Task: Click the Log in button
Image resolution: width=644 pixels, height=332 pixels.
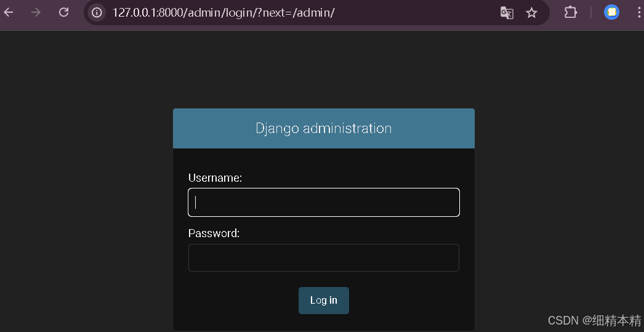Action: [324, 301]
